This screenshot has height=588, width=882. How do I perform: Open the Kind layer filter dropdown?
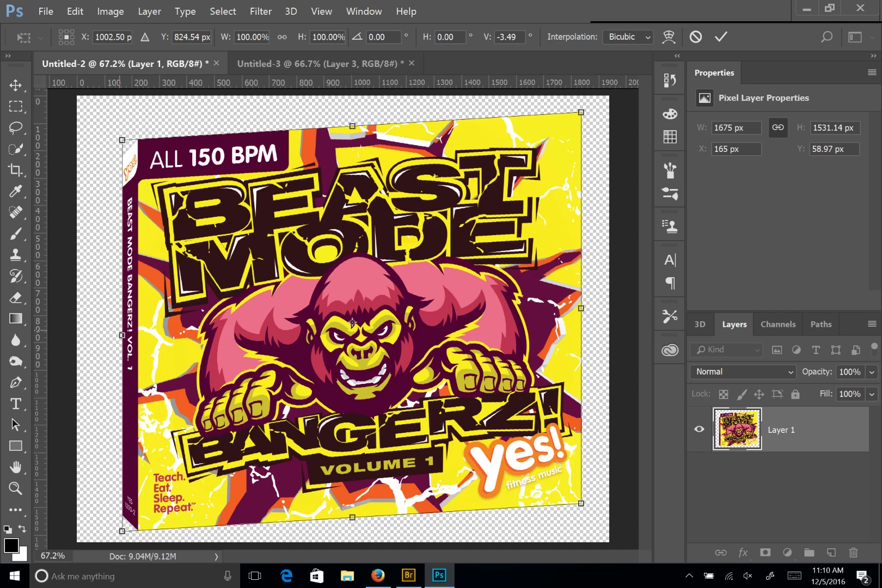coord(727,350)
